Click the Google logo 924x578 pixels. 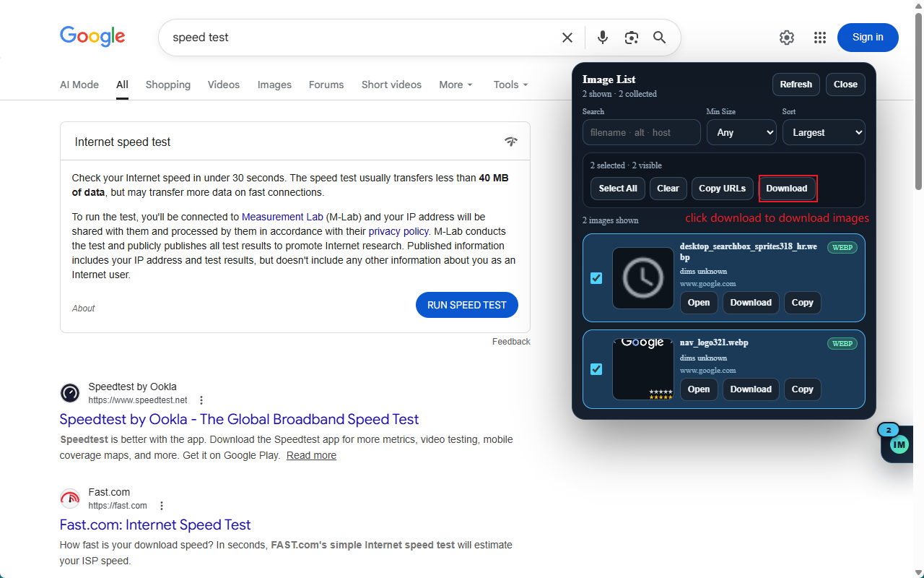coord(92,37)
